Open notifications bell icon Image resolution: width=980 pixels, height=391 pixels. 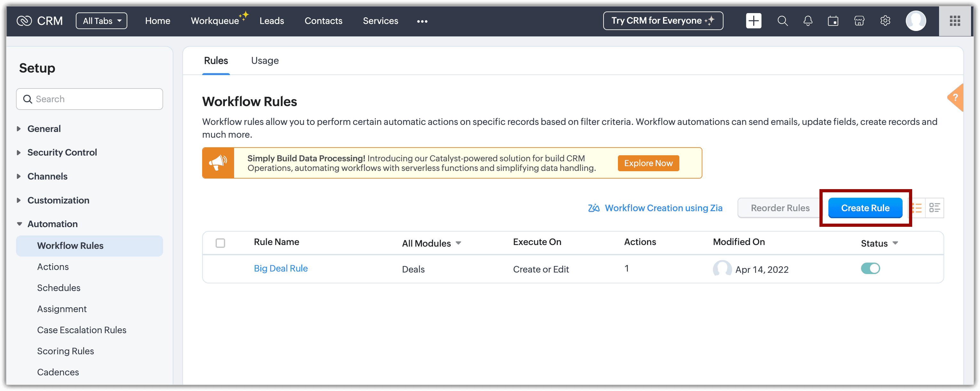pyautogui.click(x=808, y=21)
